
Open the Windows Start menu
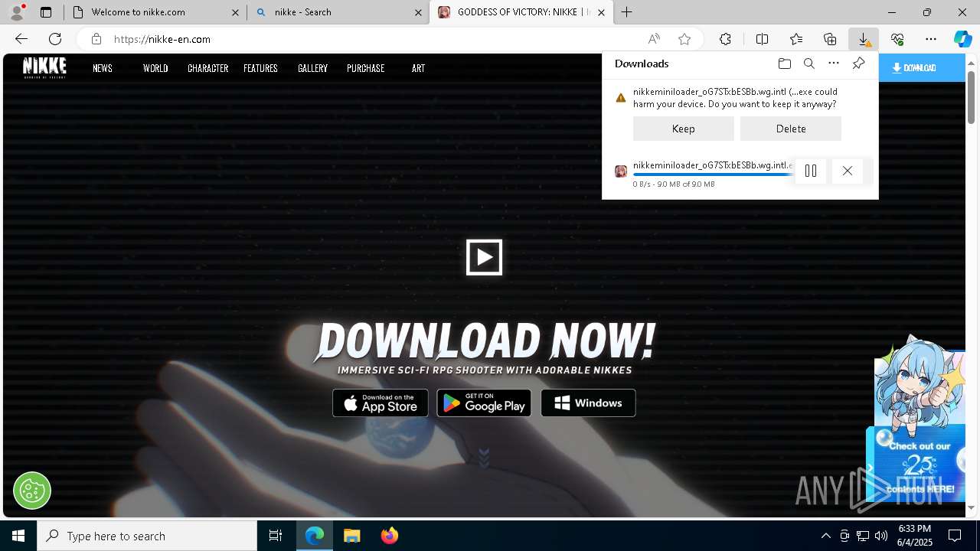click(18, 536)
